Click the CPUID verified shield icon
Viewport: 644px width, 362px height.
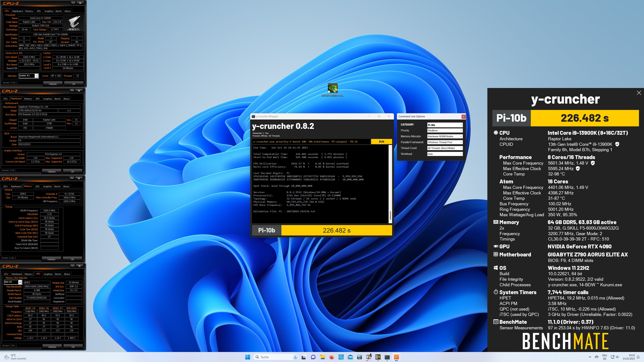(x=617, y=144)
